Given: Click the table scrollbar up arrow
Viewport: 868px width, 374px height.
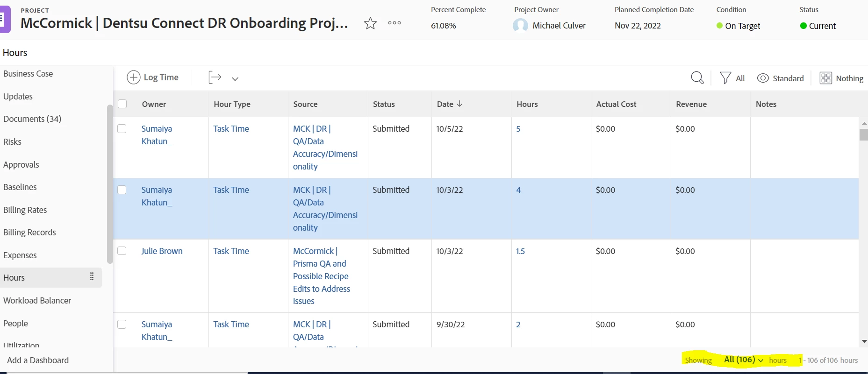Looking at the screenshot, I should coord(864,123).
